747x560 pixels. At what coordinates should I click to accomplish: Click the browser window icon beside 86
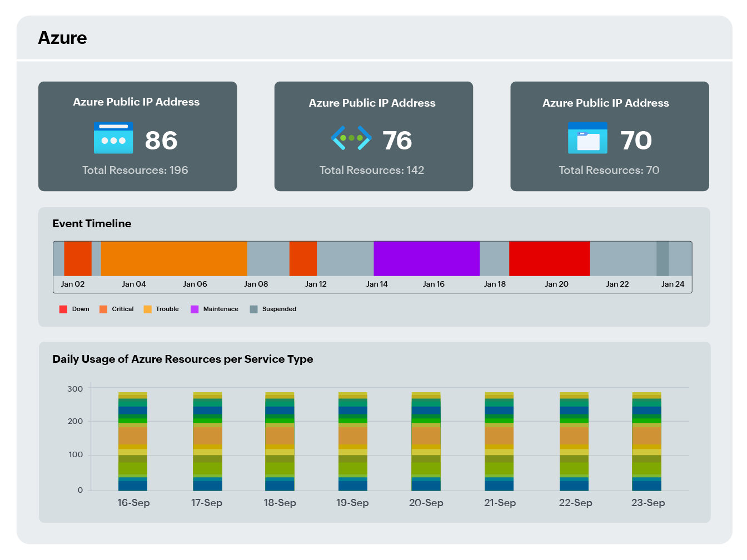(113, 138)
